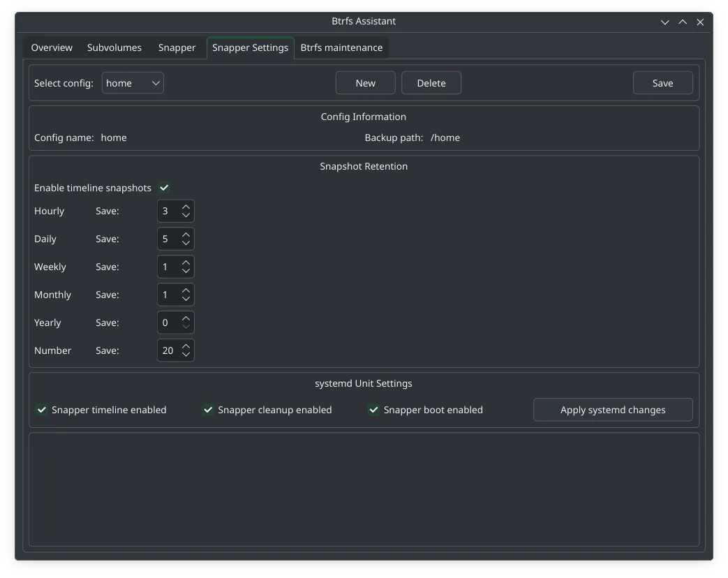
Task: Toggle Enable timeline snapshots checkbox
Action: point(164,188)
